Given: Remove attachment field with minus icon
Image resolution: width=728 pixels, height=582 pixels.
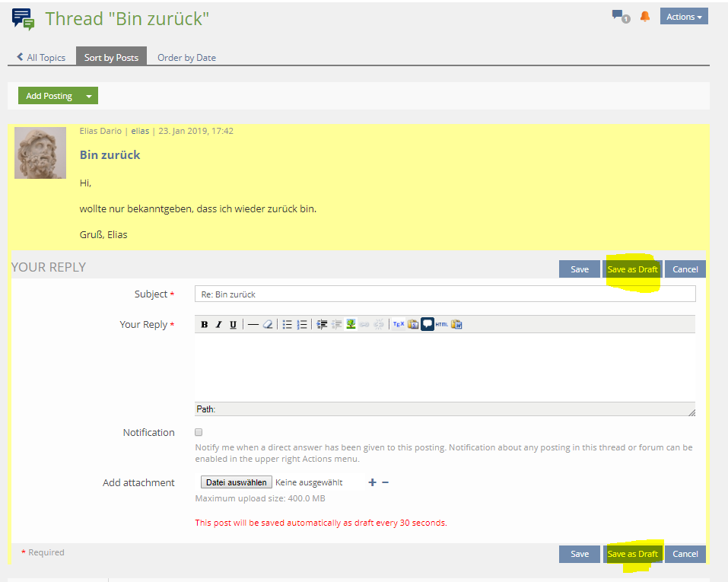Looking at the screenshot, I should (x=386, y=482).
